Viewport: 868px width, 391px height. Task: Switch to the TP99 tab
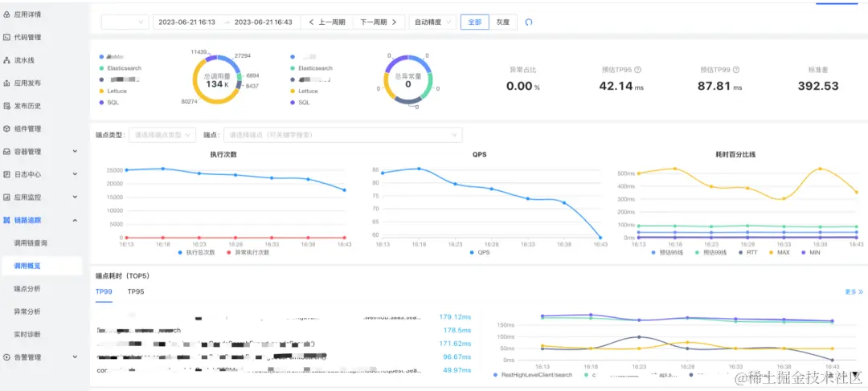click(x=104, y=291)
